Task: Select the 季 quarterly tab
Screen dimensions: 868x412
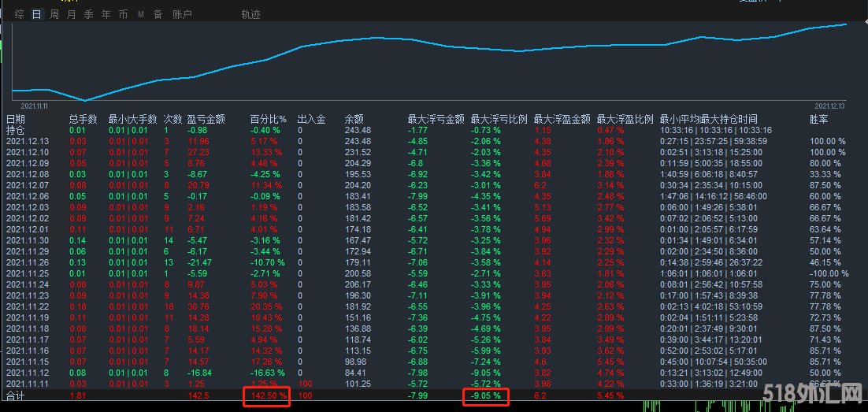Action: point(88,14)
